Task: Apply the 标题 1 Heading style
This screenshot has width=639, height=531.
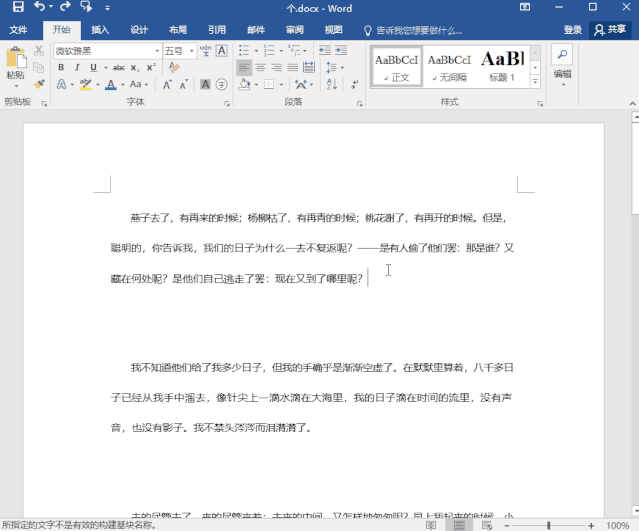Action: [502, 67]
